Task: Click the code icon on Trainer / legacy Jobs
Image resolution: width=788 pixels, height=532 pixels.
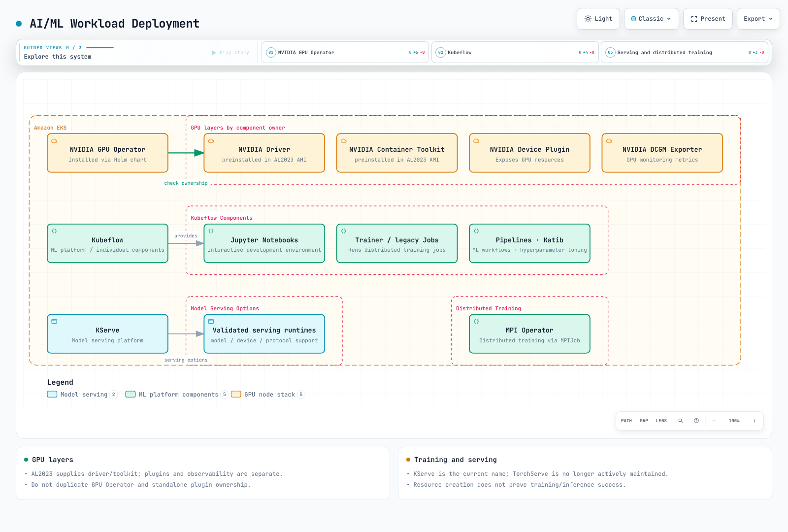Action: click(344, 231)
